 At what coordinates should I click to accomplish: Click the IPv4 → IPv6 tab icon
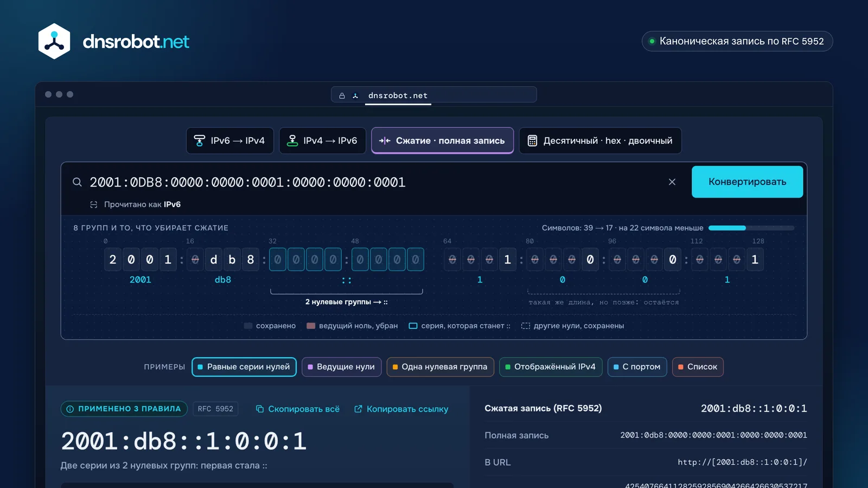pyautogui.click(x=292, y=140)
